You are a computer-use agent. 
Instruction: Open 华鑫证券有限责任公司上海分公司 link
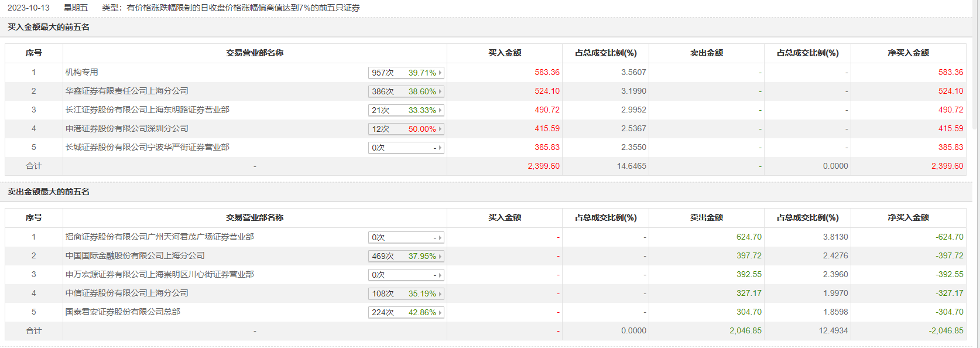tap(127, 91)
